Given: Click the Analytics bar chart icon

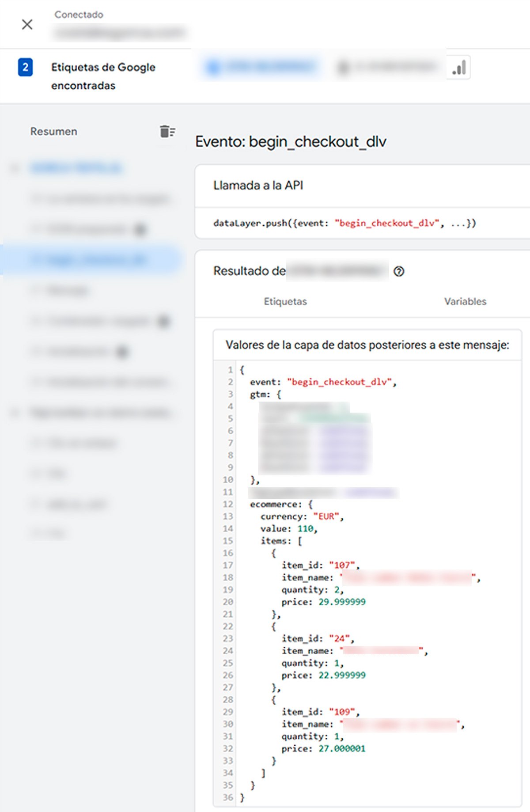Looking at the screenshot, I should (459, 68).
